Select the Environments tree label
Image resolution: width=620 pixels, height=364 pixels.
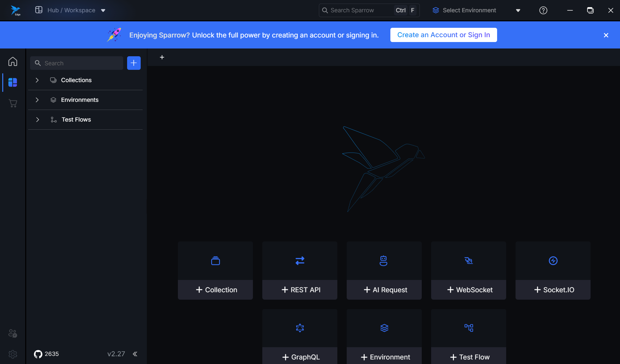click(80, 100)
